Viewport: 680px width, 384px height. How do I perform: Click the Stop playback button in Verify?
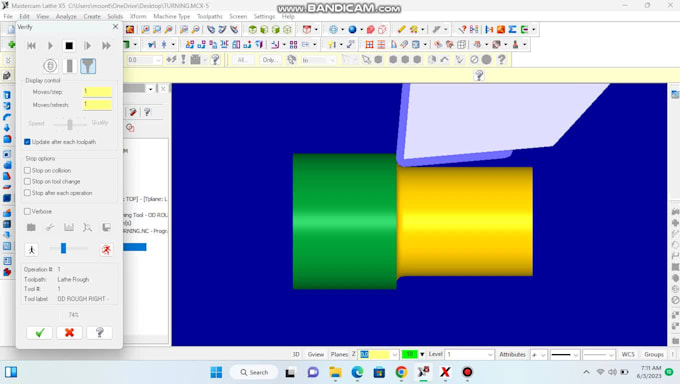tap(69, 46)
